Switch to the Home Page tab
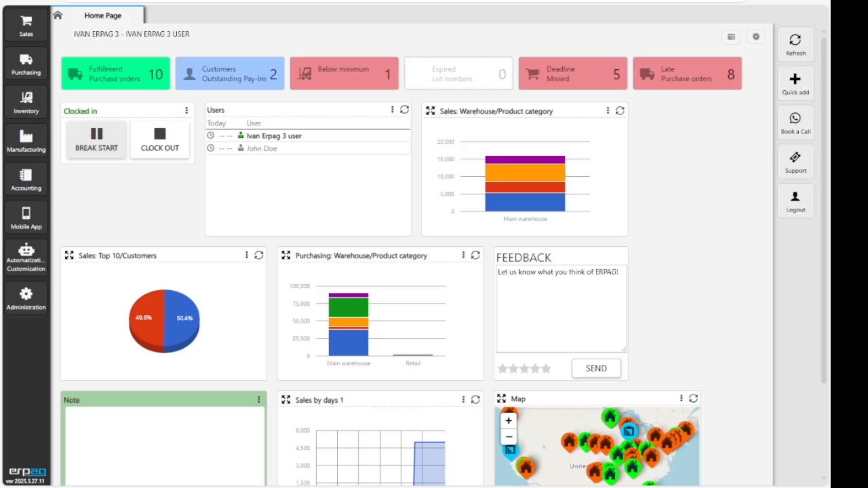This screenshot has width=868, height=488. (103, 15)
